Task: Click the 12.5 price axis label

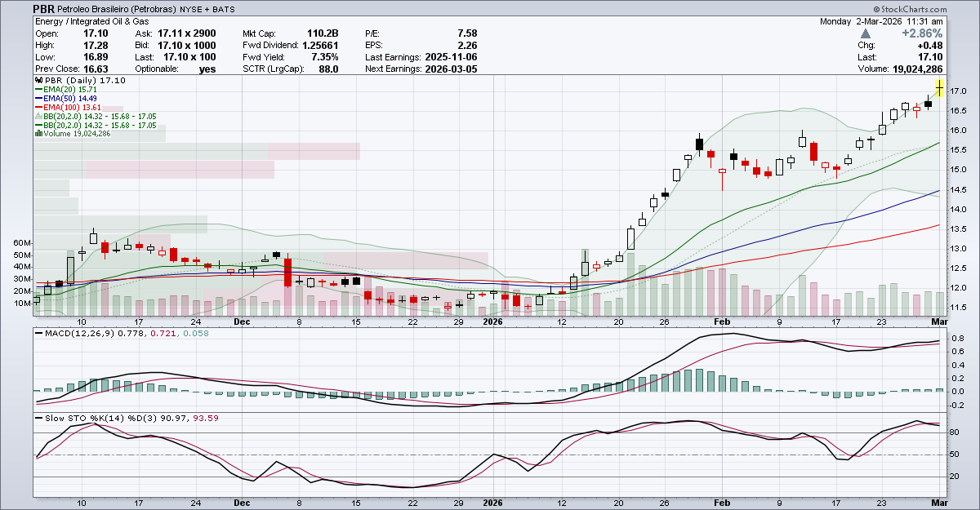Action: coord(959,268)
